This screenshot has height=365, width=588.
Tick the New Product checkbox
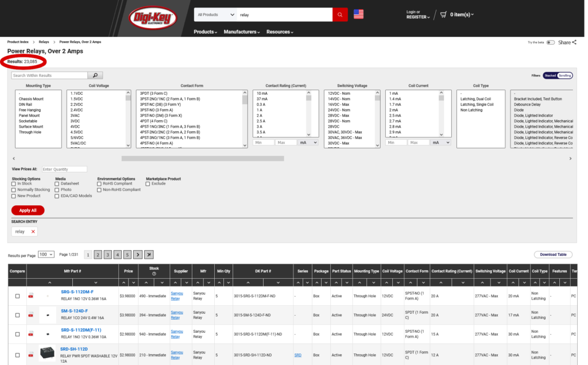pos(14,196)
